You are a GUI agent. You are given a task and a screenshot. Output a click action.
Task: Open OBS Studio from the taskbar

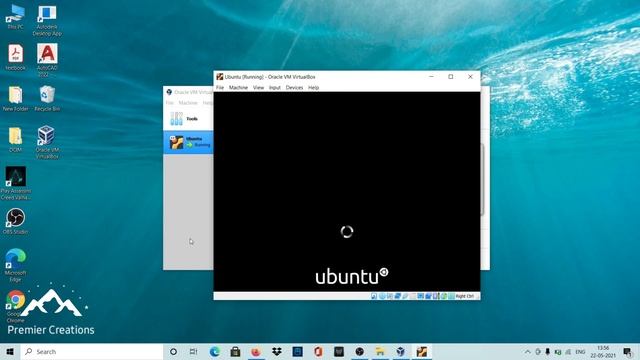(360, 351)
